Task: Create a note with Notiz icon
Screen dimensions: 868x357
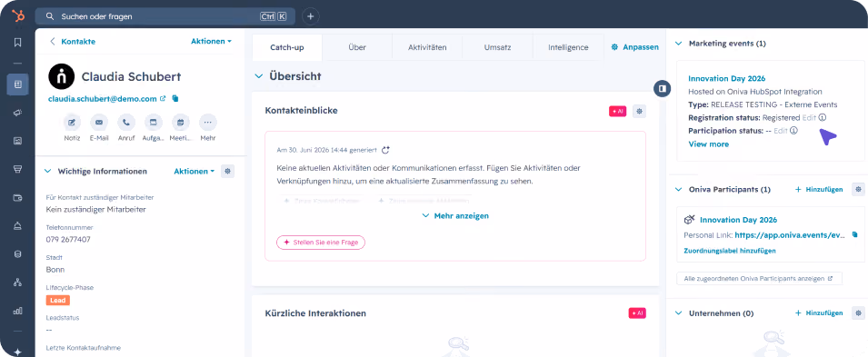Action: 72,123
